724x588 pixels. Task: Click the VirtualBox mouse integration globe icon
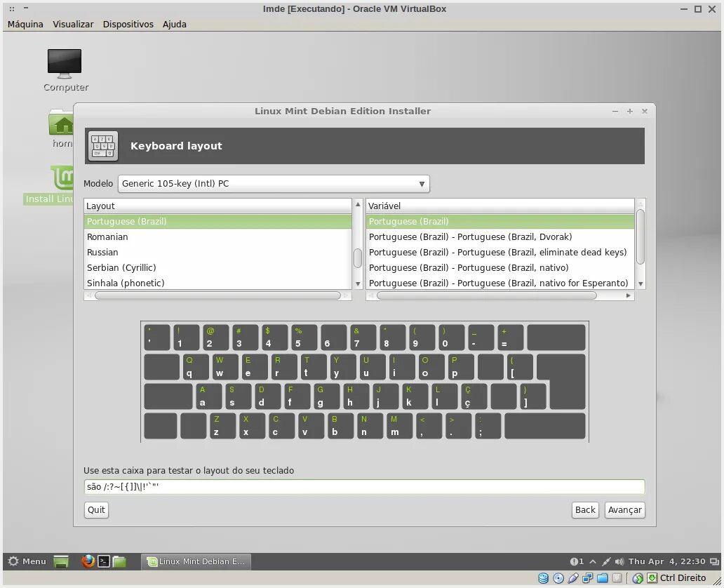point(638,578)
